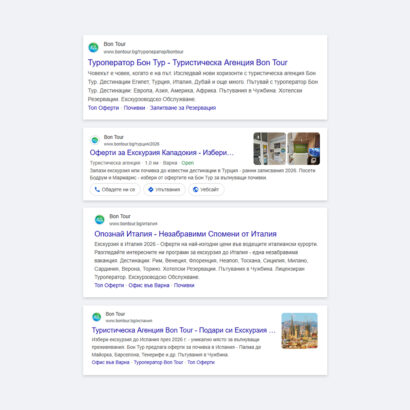410x410 pixels.
Task: Follow the Офис във Варна sitelink under the Италия result
Action: pyautogui.click(x=149, y=285)
